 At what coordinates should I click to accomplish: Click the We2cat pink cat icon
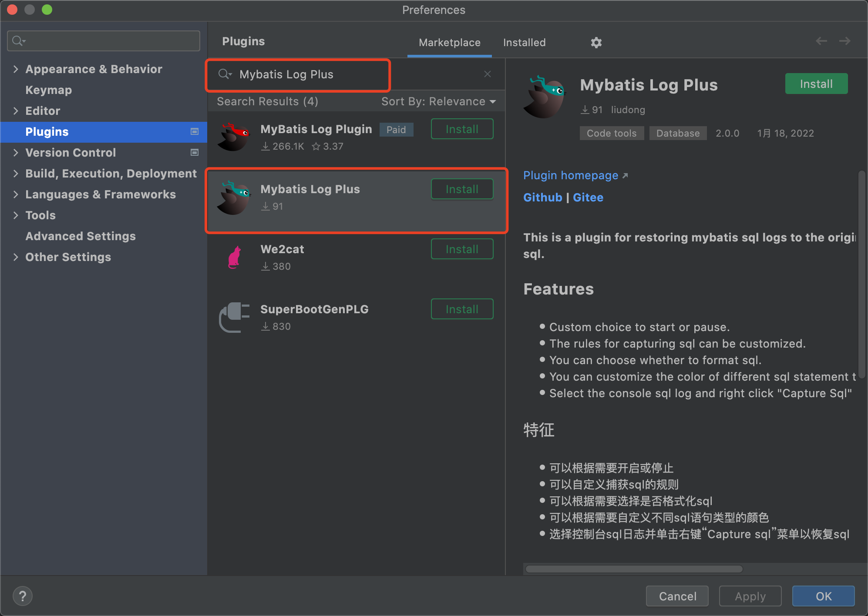(x=235, y=257)
